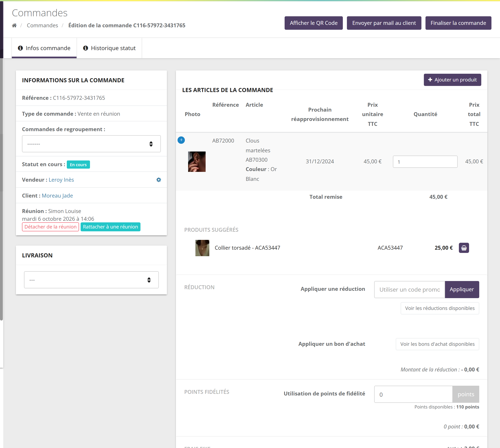Click the left vertical scrollbar
500x448 pixels.
click(1, 190)
